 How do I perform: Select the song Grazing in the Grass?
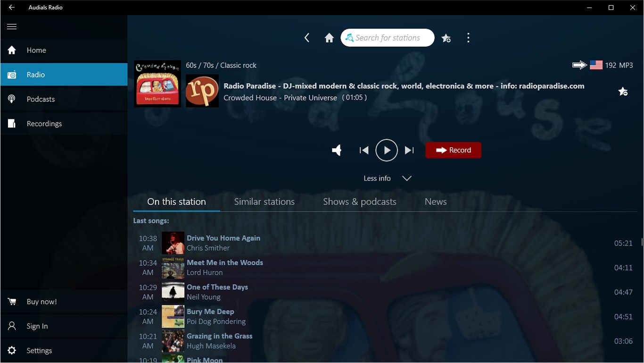pos(220,336)
